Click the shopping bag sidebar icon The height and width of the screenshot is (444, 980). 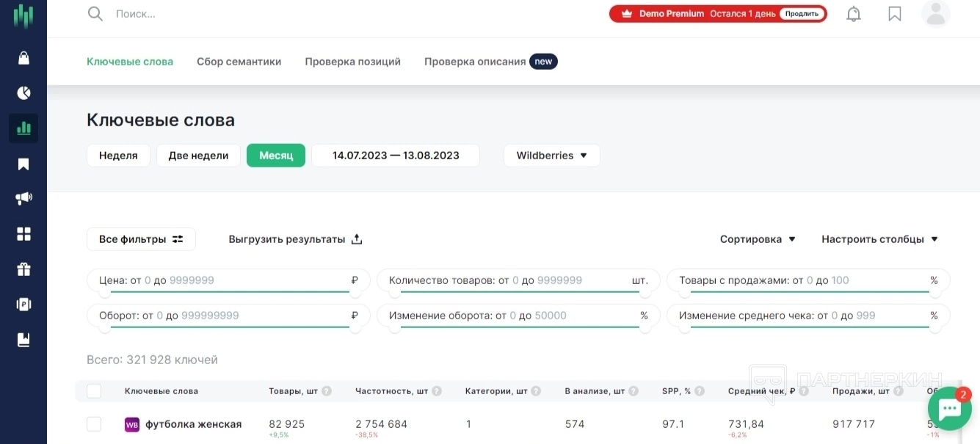click(x=23, y=58)
